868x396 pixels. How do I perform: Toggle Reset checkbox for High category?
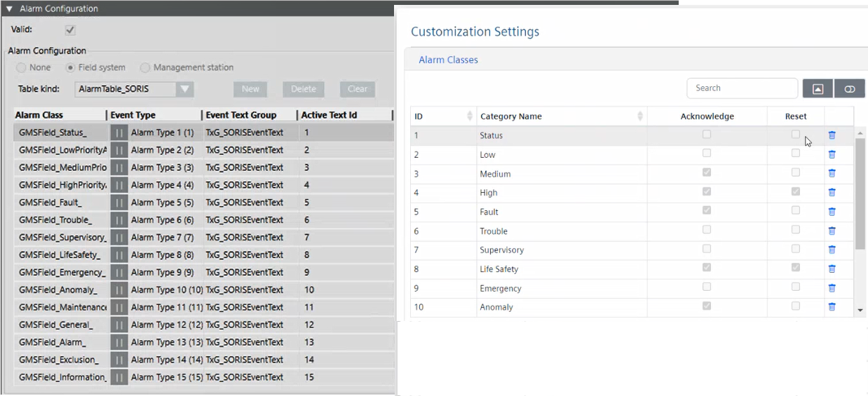(x=795, y=191)
